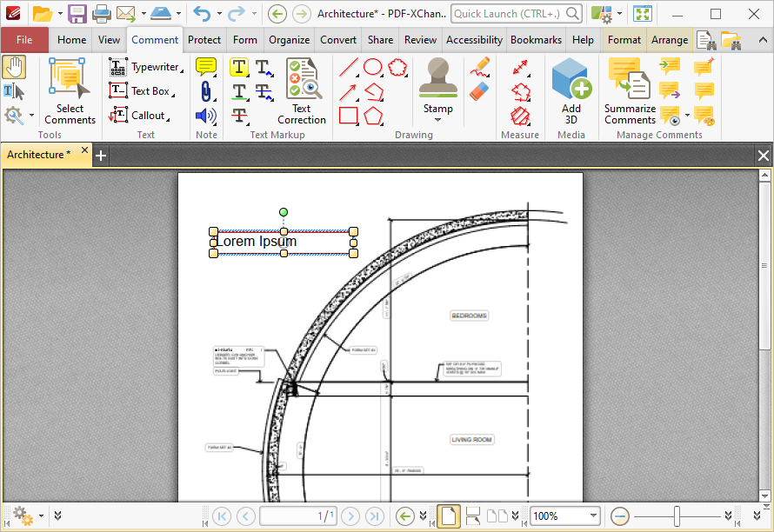Screen dimensions: 774x532
Task: Click the Add 3D media button
Action: [x=571, y=90]
